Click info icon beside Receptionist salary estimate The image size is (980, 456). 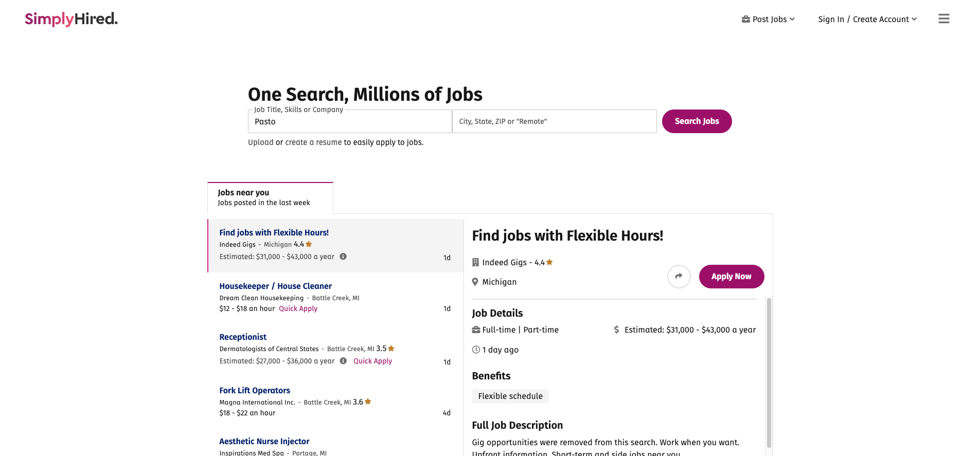[x=343, y=361]
